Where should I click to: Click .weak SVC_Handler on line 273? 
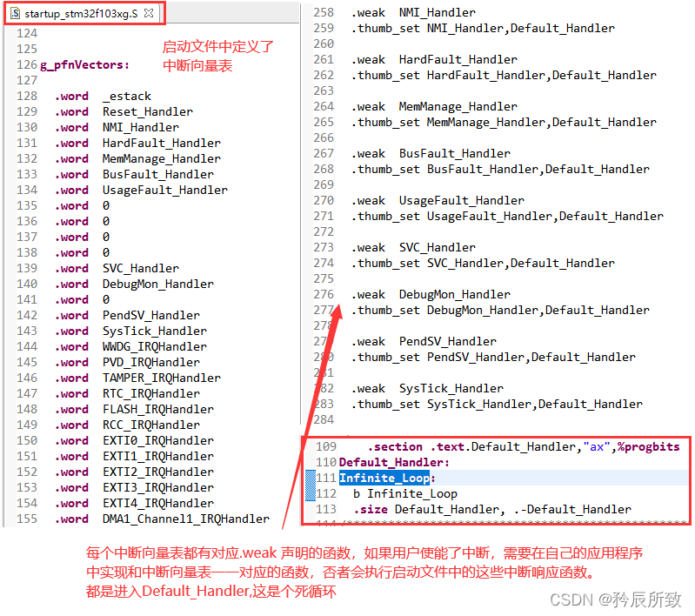point(413,248)
